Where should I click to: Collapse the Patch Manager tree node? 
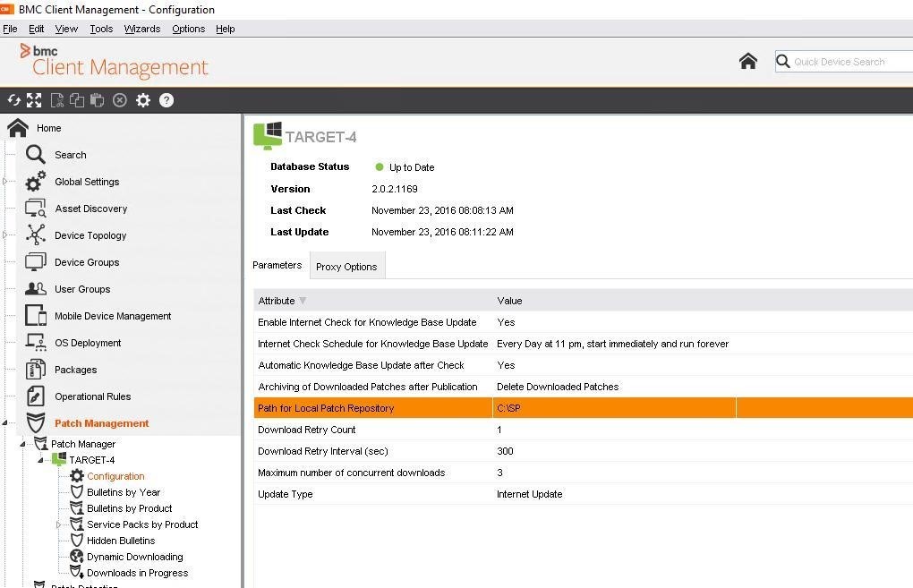click(23, 444)
